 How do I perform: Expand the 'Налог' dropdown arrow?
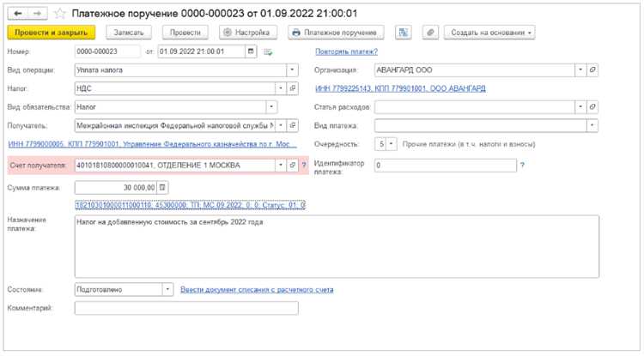click(x=281, y=88)
